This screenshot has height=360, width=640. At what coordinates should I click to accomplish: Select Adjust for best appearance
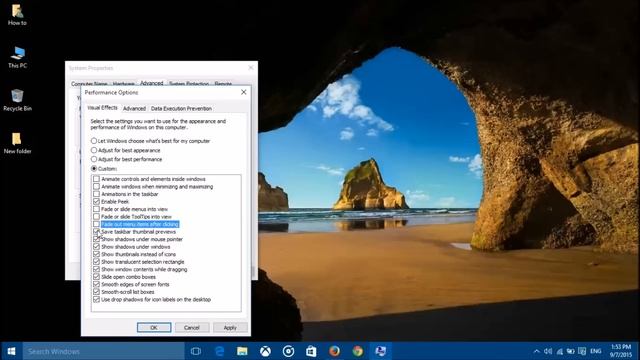125,150
